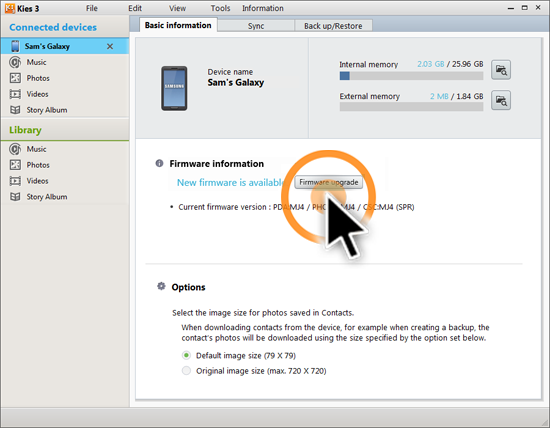This screenshot has height=428, width=550.
Task: Browse external memory with folder search icon
Action: click(501, 100)
